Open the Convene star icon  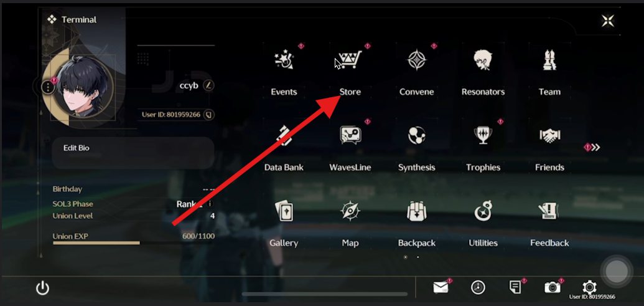click(416, 60)
